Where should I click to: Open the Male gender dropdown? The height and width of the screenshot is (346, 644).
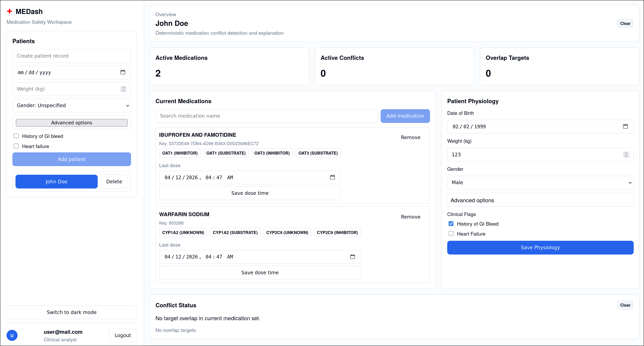tap(540, 182)
